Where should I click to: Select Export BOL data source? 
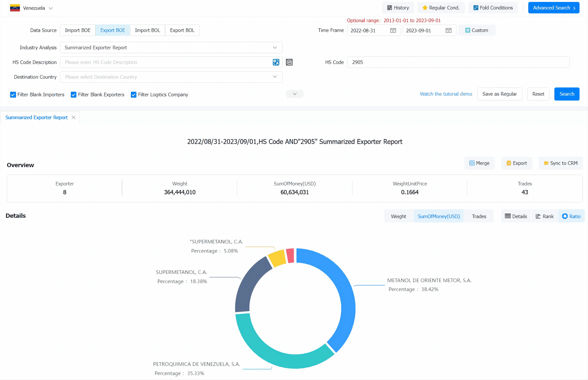(182, 30)
